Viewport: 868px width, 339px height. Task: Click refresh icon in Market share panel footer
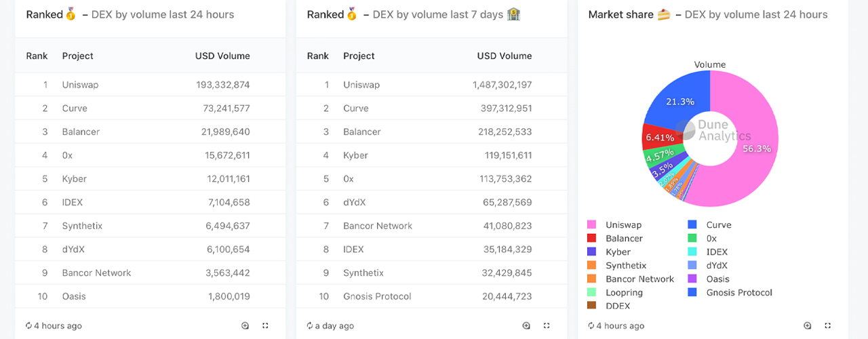pyautogui.click(x=591, y=325)
